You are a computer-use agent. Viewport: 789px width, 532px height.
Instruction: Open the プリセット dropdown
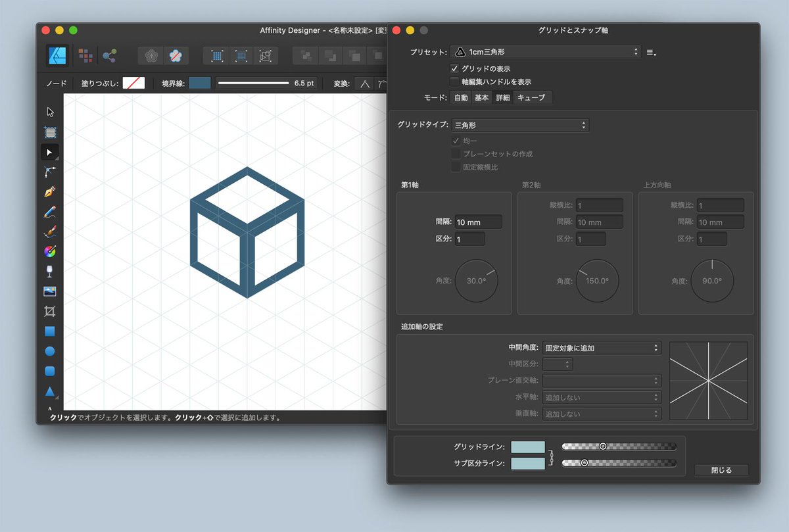click(546, 51)
